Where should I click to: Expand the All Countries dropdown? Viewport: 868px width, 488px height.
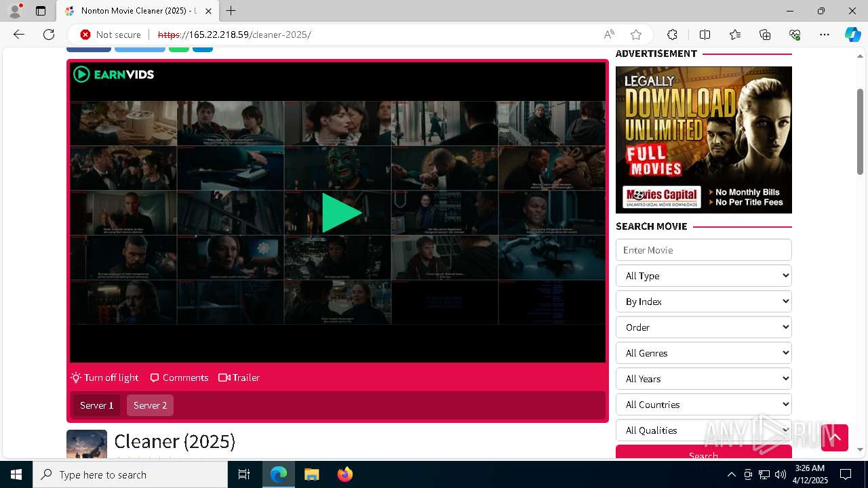(703, 405)
